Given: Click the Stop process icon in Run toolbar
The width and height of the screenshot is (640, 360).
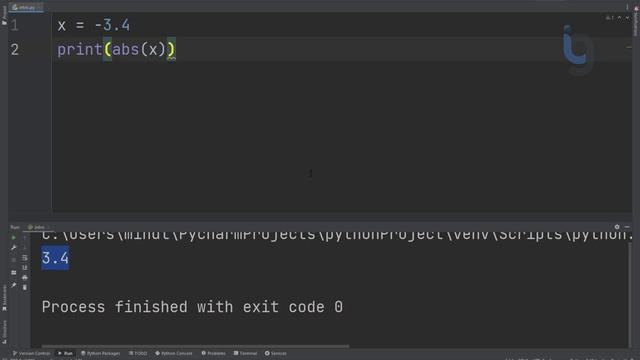Looking at the screenshot, I should [13, 260].
